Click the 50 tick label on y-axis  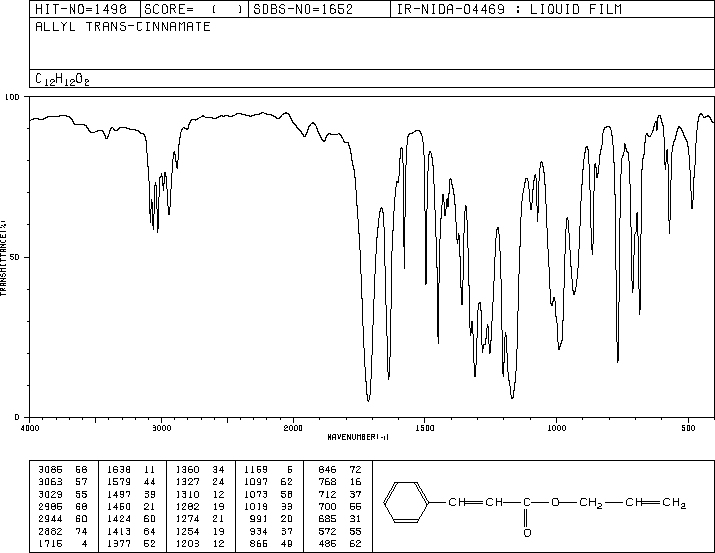tap(15, 257)
